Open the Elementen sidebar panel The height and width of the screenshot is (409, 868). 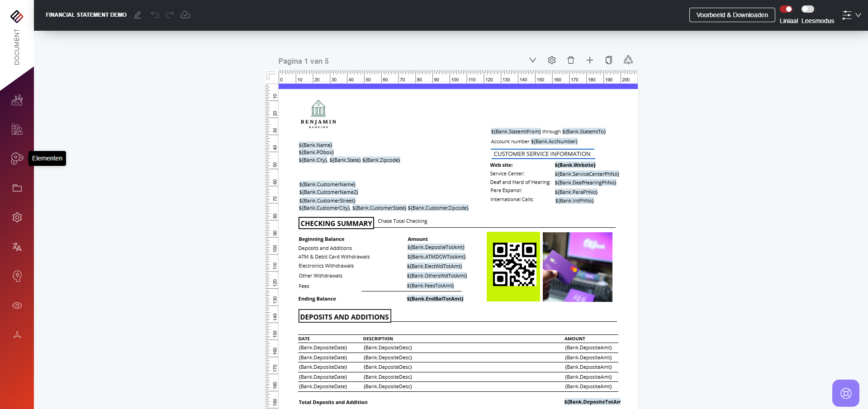click(17, 158)
